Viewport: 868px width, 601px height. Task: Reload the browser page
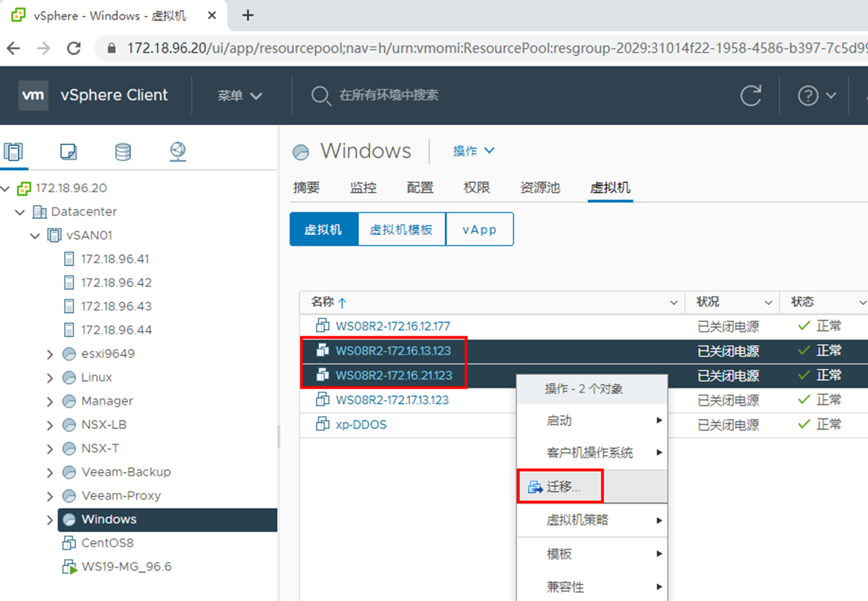[74, 48]
